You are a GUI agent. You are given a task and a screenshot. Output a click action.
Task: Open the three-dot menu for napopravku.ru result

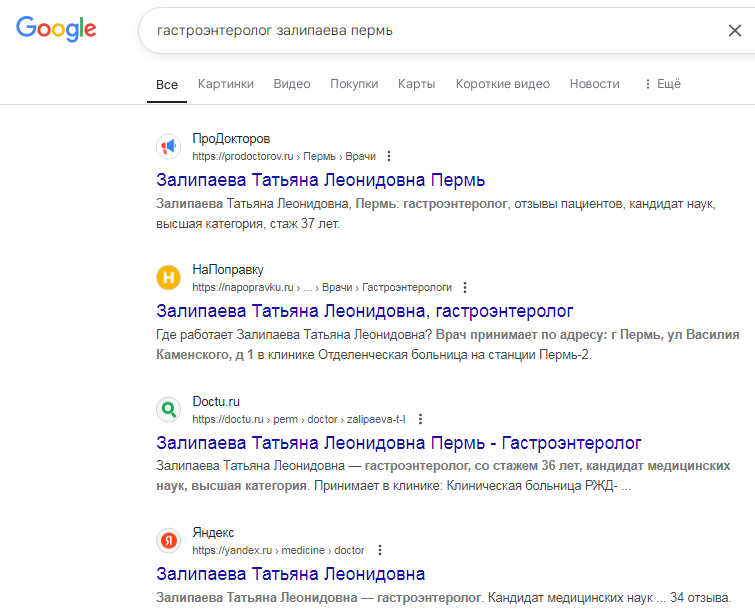[x=465, y=287]
